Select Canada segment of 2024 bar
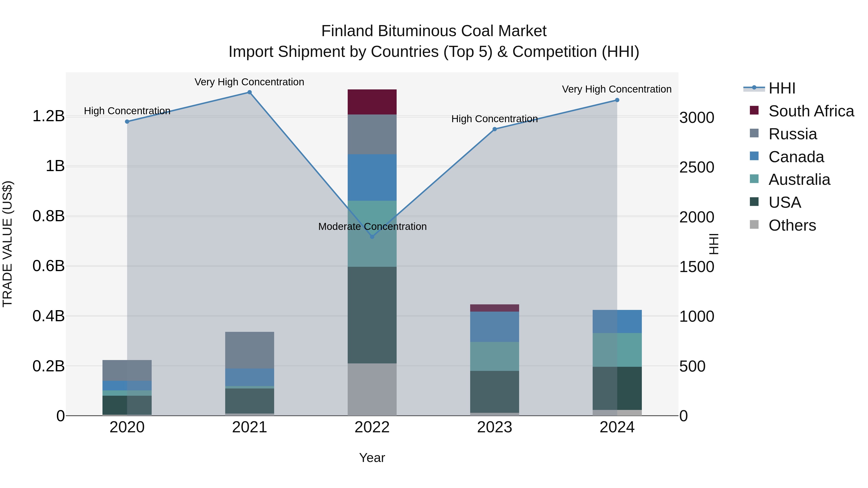Image resolution: width=868 pixels, height=488 pixels. tap(617, 321)
